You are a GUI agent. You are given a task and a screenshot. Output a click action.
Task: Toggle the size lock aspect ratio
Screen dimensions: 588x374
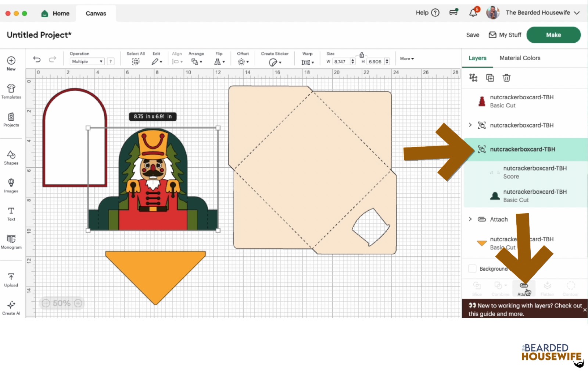tap(362, 55)
